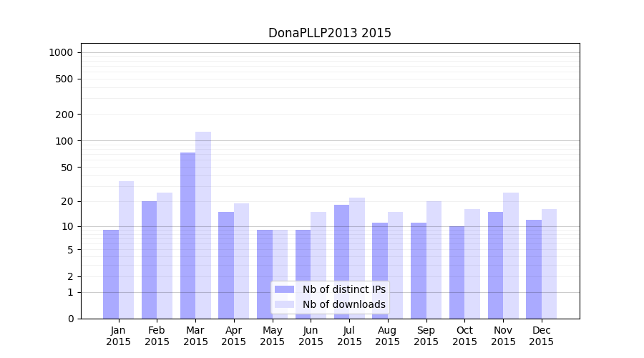Image resolution: width=644 pixels, height=358 pixels.
Task: Click the tallest March downloads bar
Action: pyautogui.click(x=203, y=225)
